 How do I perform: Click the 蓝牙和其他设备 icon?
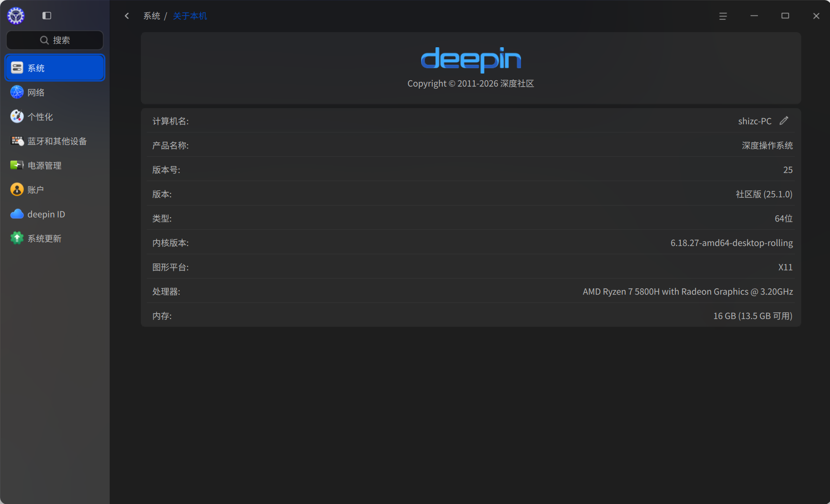pos(17,141)
